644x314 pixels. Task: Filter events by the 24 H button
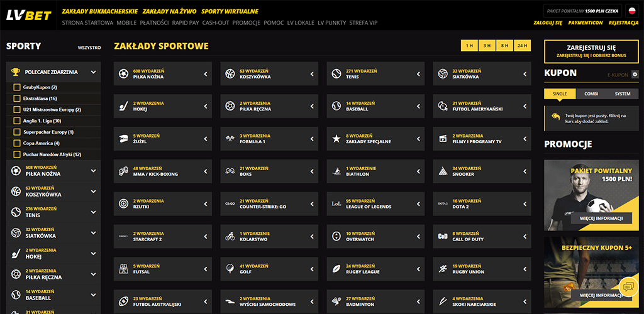click(x=522, y=46)
